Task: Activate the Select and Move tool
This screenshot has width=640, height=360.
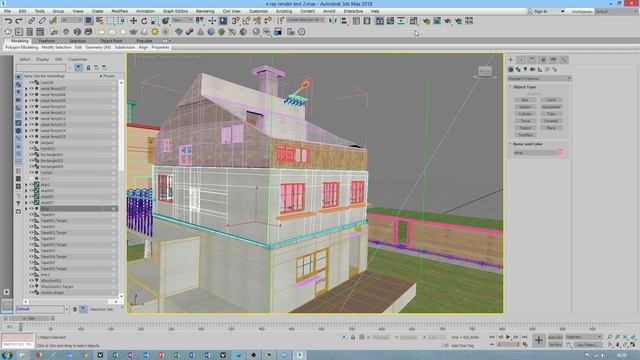Action: (x=133, y=21)
